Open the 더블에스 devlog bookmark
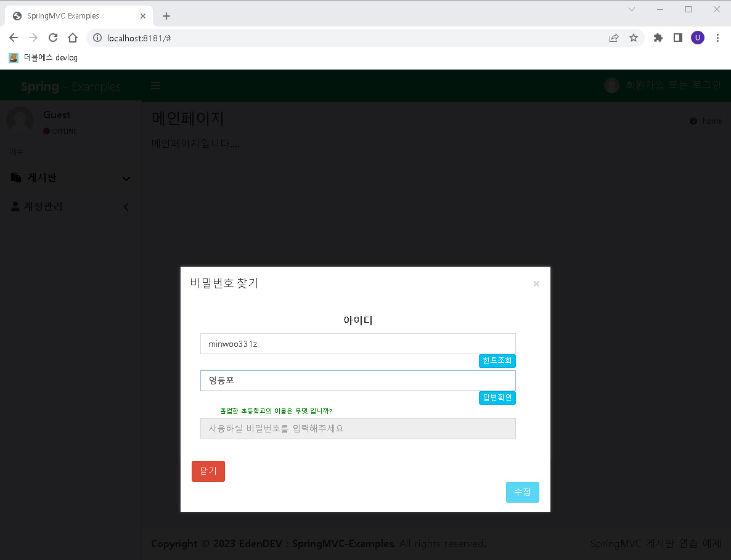 pos(43,57)
